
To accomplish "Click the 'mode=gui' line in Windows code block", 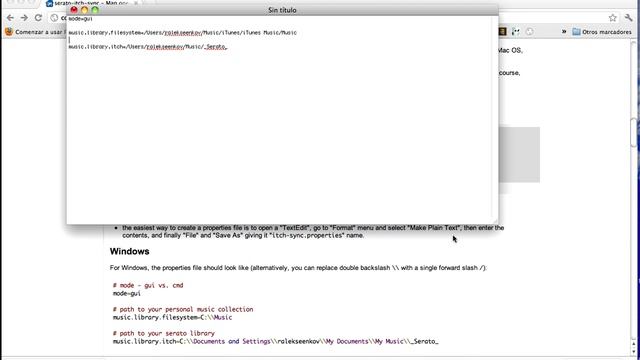I will (x=127, y=293).
